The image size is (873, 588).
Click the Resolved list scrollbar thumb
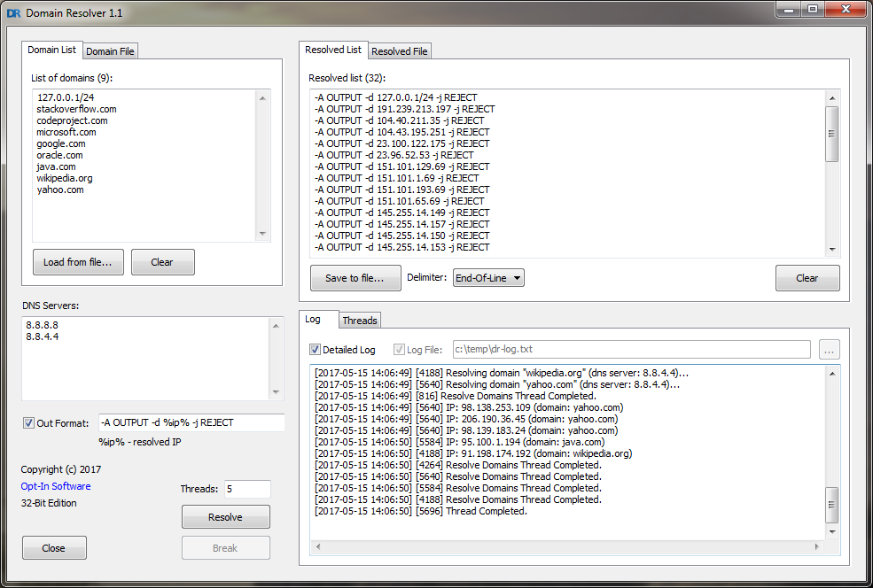pyautogui.click(x=831, y=134)
